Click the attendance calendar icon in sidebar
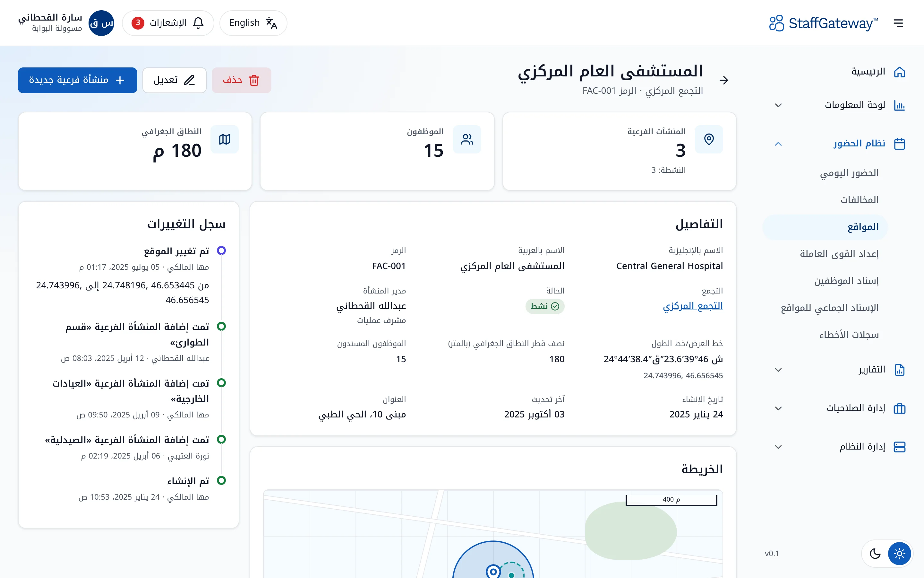Viewport: 924px width, 578px height. point(899,144)
